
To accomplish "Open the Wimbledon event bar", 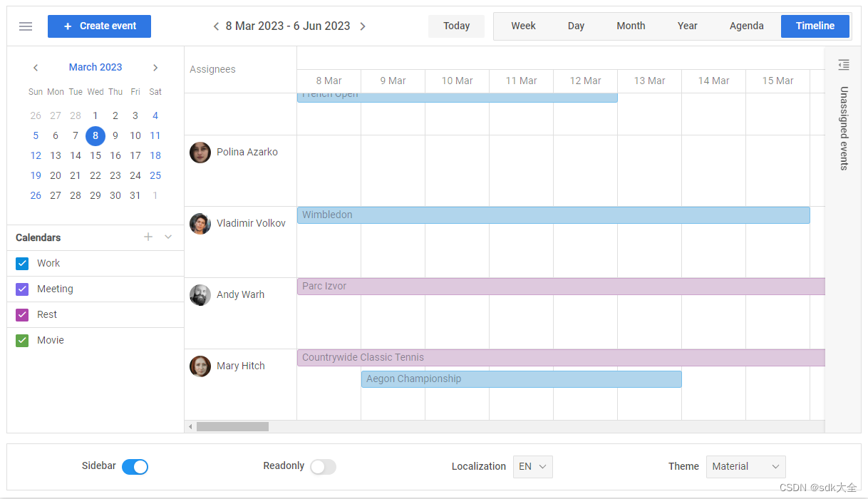I will 553,215.
